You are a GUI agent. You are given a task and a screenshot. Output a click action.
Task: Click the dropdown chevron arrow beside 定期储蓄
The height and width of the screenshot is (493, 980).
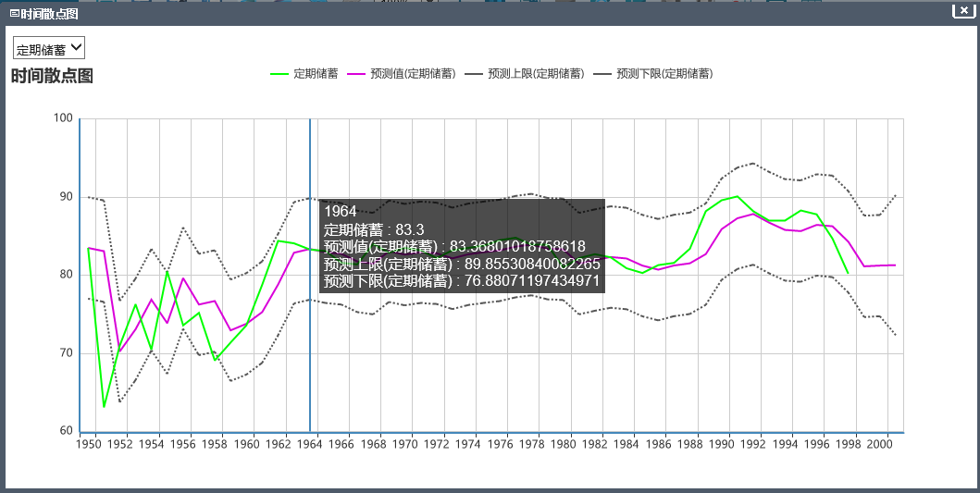pos(76,47)
